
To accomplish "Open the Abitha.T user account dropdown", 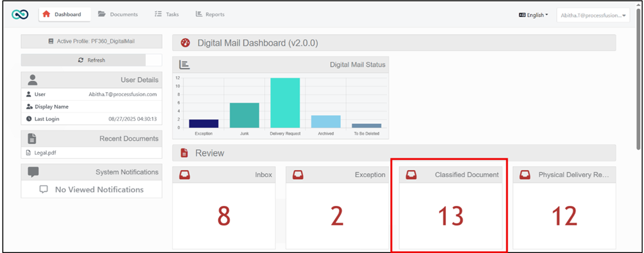I will [x=592, y=15].
